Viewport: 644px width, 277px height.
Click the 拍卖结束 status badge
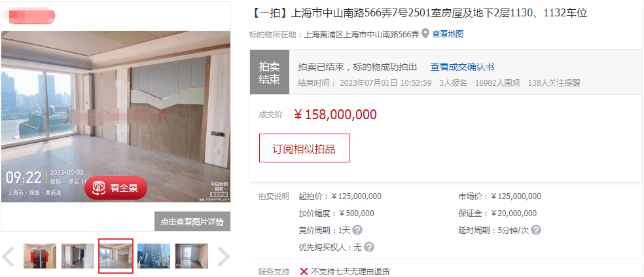pyautogui.click(x=270, y=72)
